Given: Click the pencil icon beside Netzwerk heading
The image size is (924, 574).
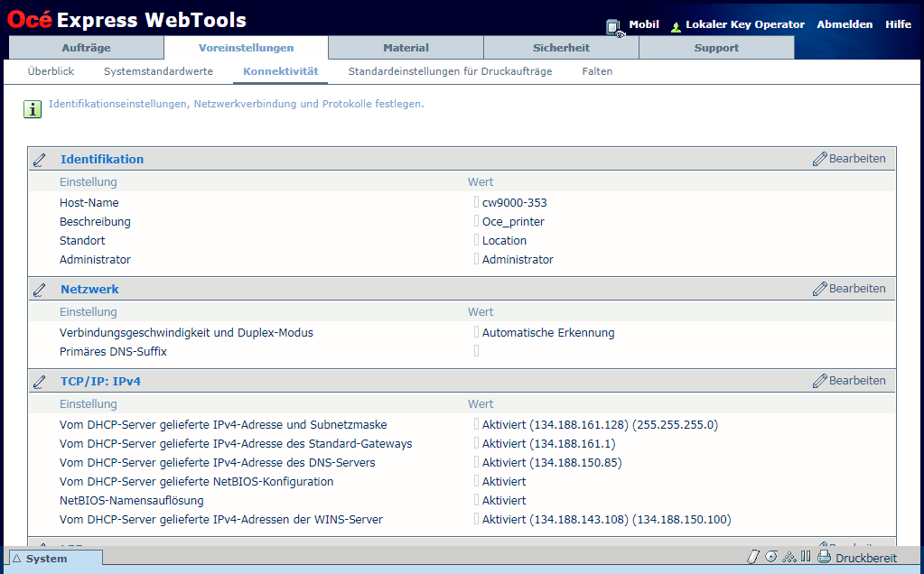Looking at the screenshot, I should click(40, 290).
